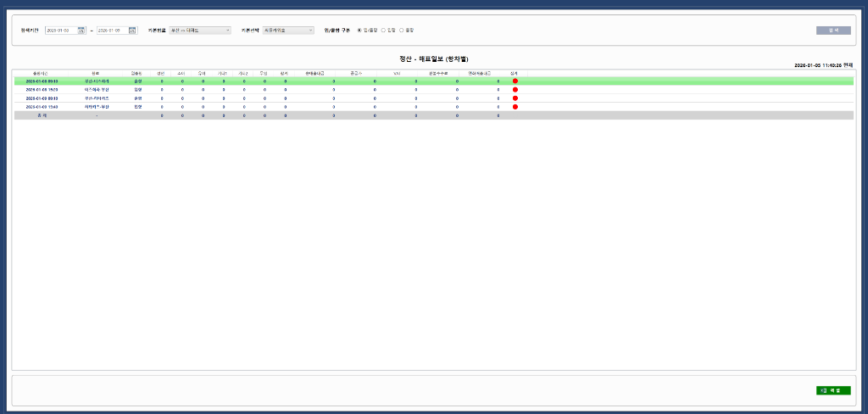Click red status dot in second row
868x414 pixels.
tap(515, 89)
